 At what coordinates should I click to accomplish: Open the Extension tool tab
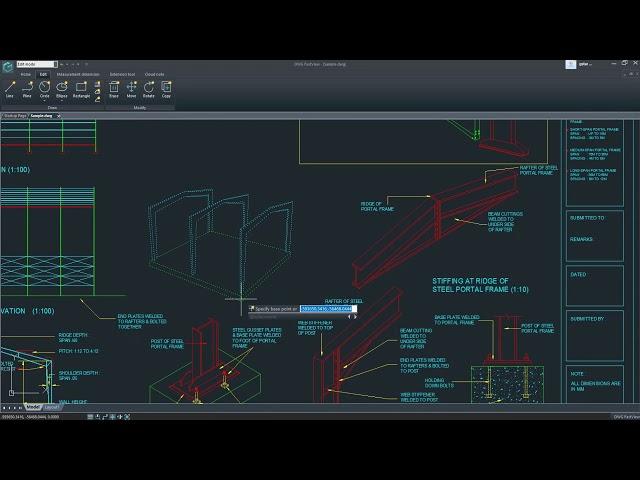pos(122,74)
